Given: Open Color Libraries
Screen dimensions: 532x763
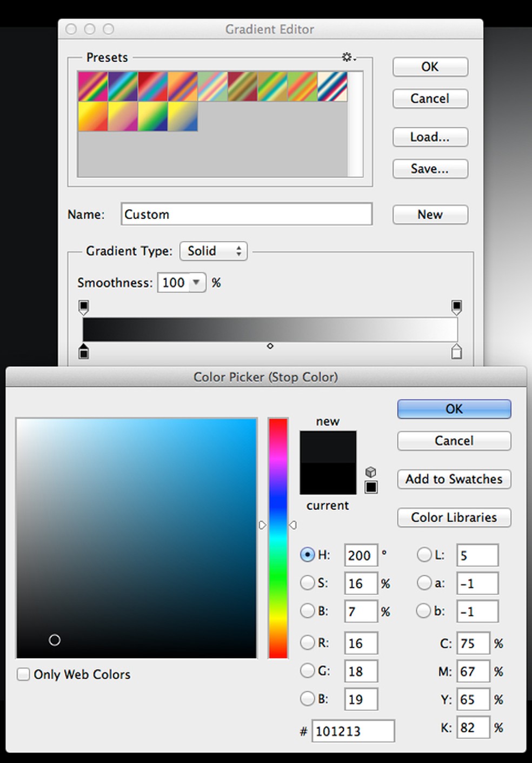Looking at the screenshot, I should pos(454,517).
